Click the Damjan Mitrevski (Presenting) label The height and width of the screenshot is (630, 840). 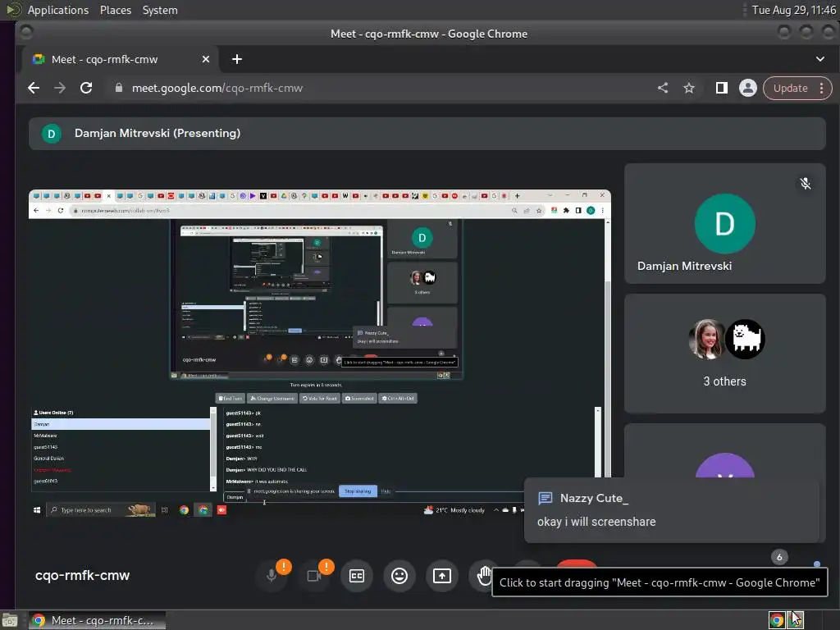[x=157, y=133]
